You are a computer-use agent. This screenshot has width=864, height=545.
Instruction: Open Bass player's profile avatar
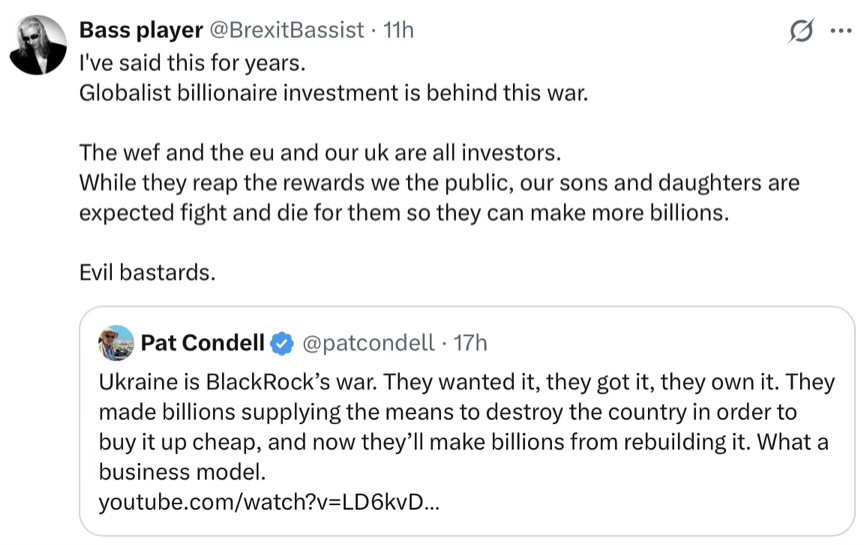point(38,46)
